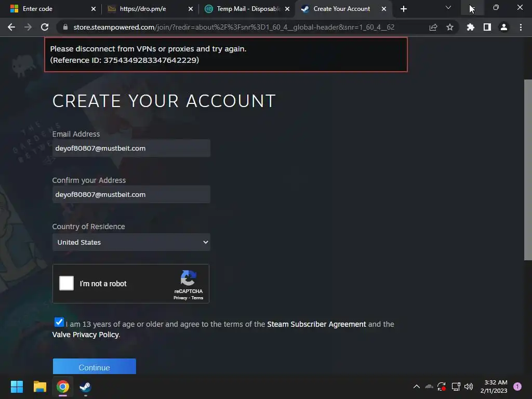Reload the Steam join page
This screenshot has width=532, height=399.
tap(45, 27)
